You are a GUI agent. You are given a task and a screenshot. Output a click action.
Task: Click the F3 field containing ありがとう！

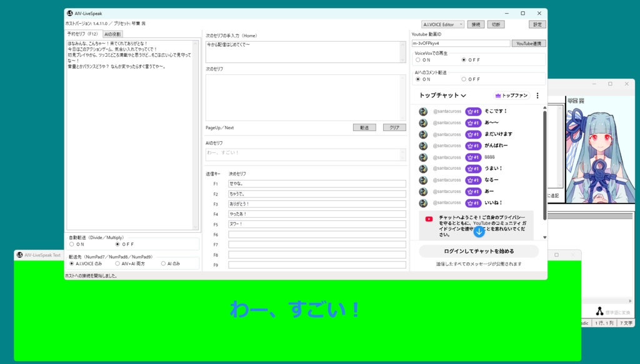point(317,204)
